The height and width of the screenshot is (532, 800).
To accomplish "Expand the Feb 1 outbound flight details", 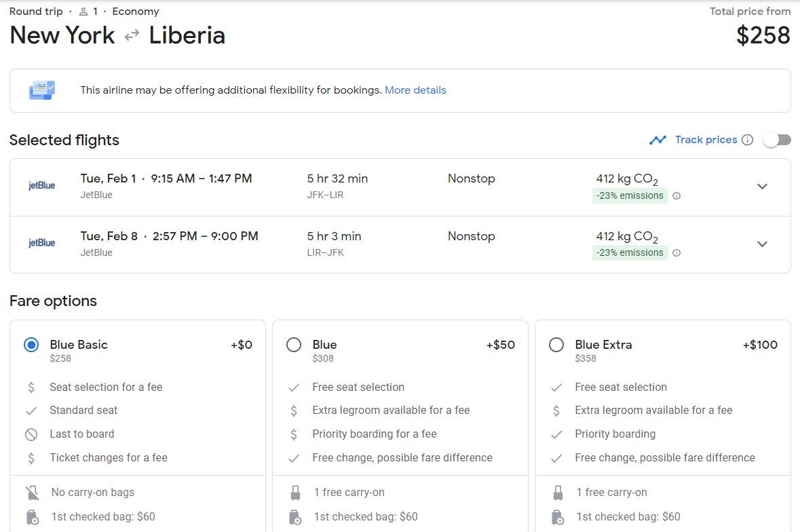I will coord(762,187).
